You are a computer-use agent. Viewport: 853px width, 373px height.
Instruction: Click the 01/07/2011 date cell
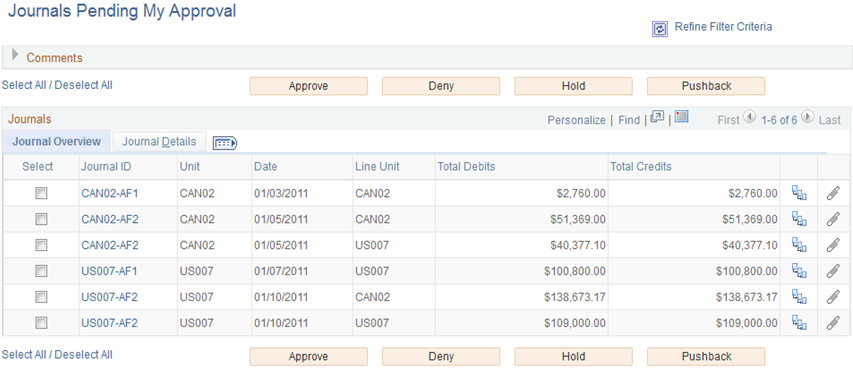[281, 271]
